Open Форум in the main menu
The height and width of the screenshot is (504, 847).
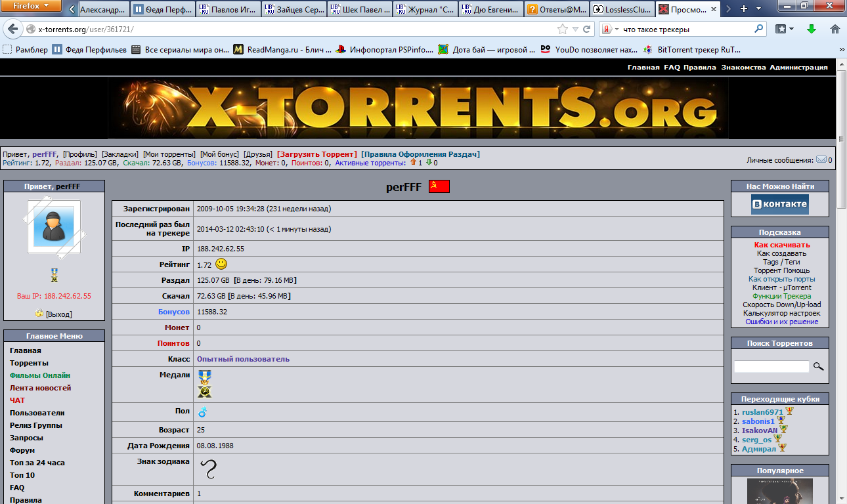click(x=22, y=450)
